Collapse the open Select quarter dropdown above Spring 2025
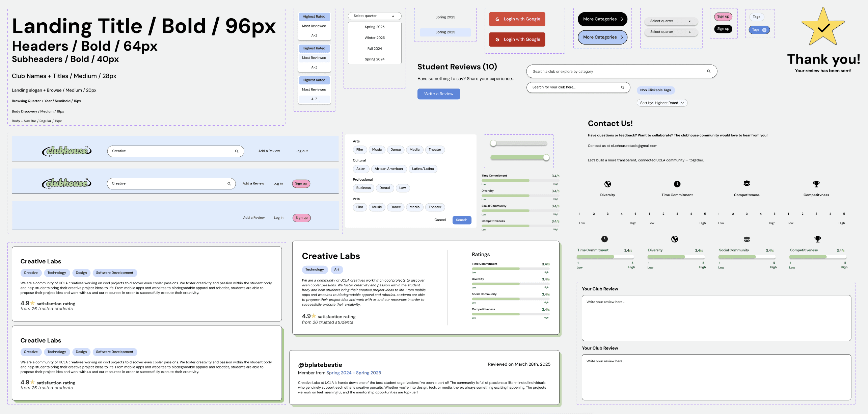 pos(393,16)
